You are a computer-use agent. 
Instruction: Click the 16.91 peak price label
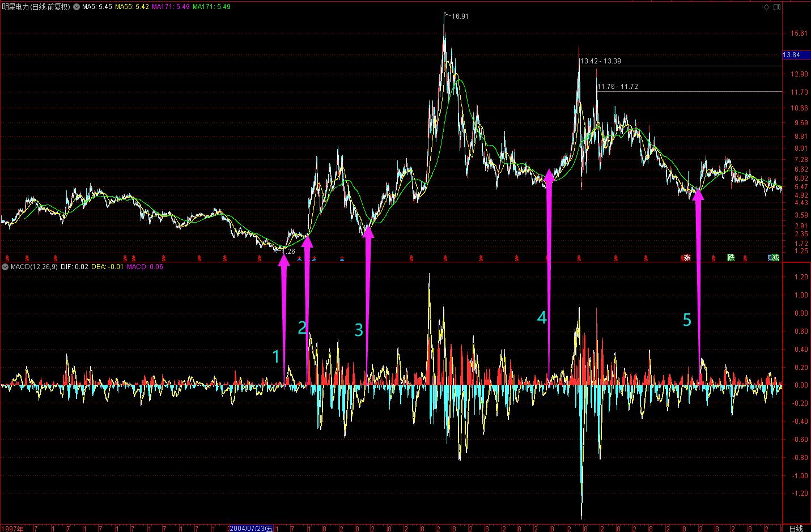[460, 16]
